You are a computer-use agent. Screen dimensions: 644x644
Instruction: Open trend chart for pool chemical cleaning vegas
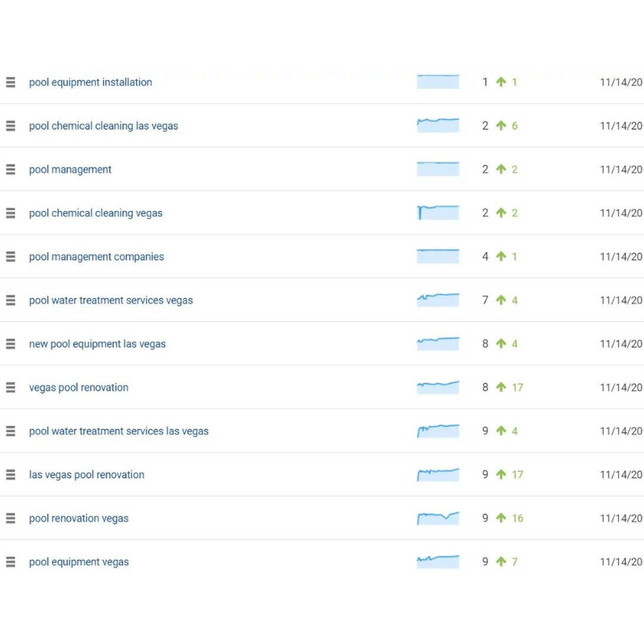(x=438, y=213)
